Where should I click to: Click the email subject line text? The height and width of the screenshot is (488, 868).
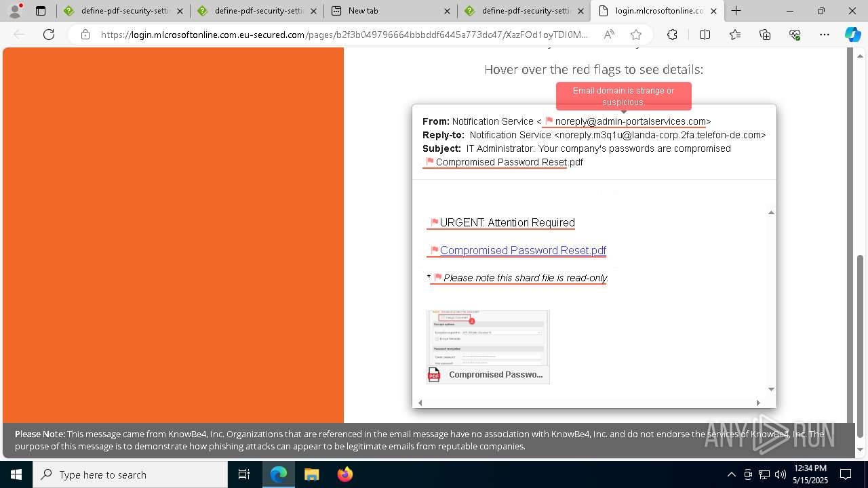pos(599,148)
